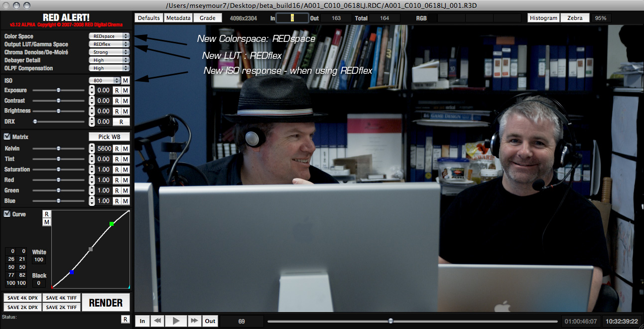Click the M button for the Curve

(46, 222)
